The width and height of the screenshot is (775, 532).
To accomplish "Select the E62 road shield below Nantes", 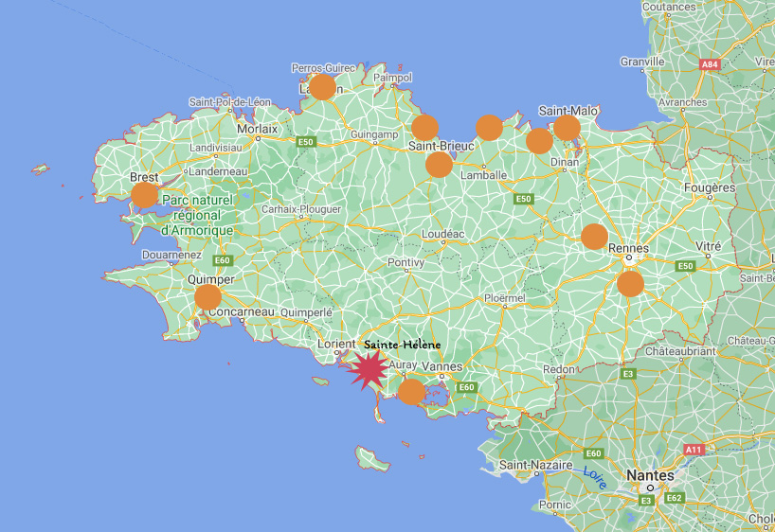I will [x=675, y=497].
